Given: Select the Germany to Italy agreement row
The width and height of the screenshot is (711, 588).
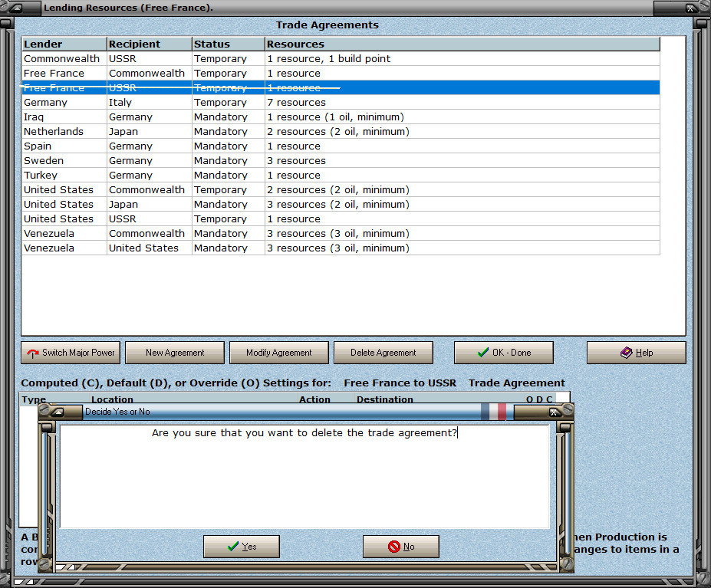Looking at the screenshot, I should click(x=341, y=102).
